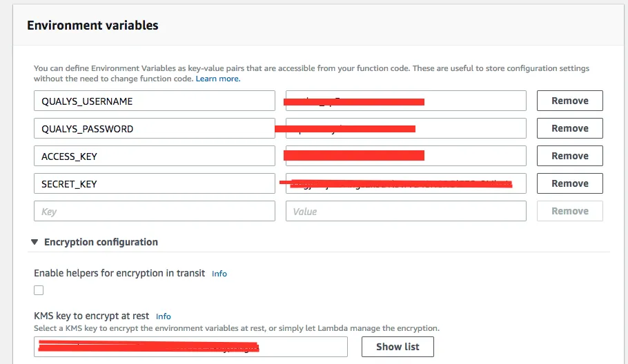Remove the QUALYS_PASSWORD variable
The image size is (628, 364).
(x=569, y=128)
